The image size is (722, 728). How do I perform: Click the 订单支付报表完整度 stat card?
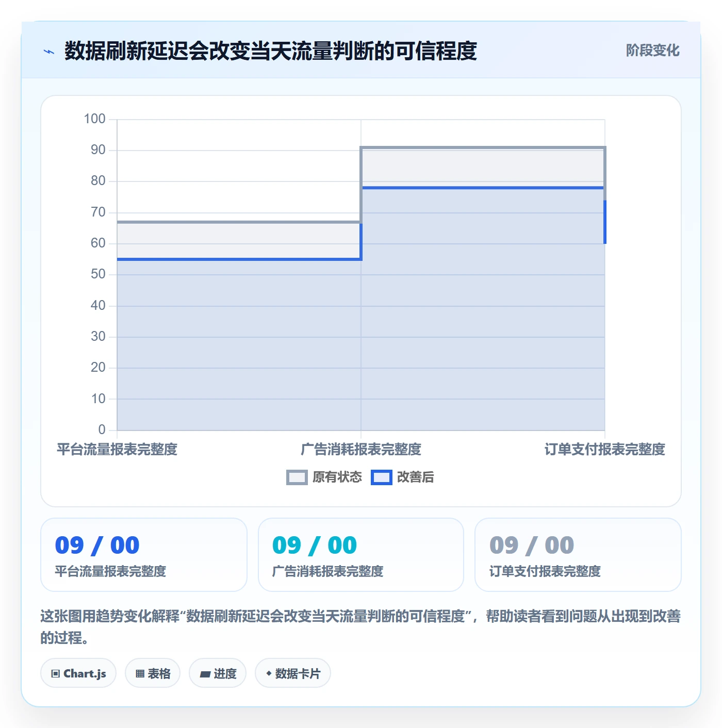(578, 555)
